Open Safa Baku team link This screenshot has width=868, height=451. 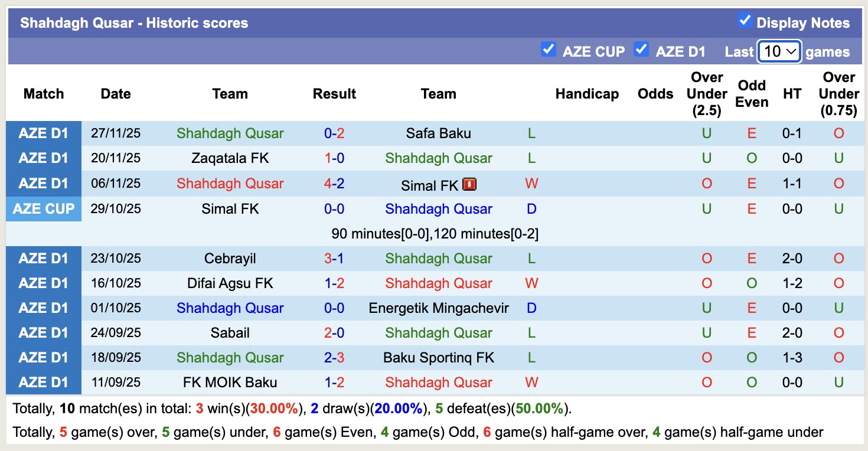coord(438,133)
